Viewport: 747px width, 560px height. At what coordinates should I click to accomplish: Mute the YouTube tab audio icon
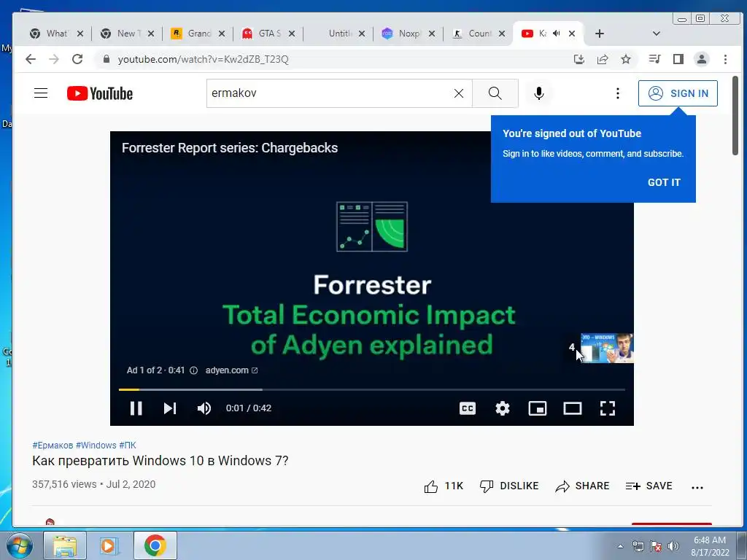coord(556,34)
